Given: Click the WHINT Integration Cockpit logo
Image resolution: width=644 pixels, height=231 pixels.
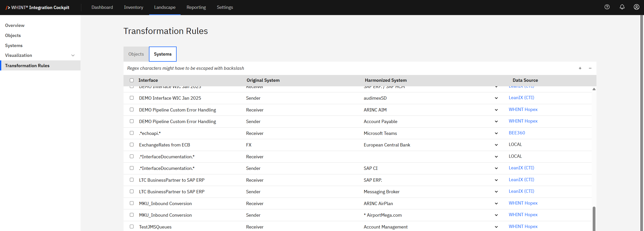Looking at the screenshot, I should click(38, 8).
